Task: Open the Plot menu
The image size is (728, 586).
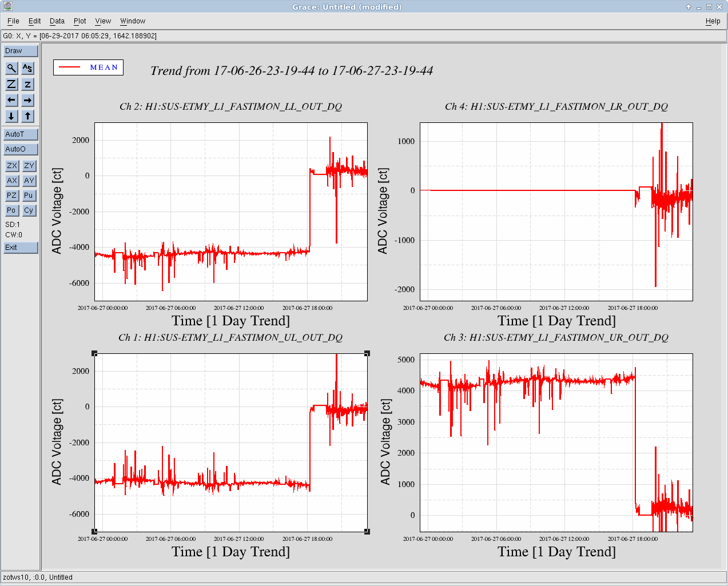Action: pos(80,21)
